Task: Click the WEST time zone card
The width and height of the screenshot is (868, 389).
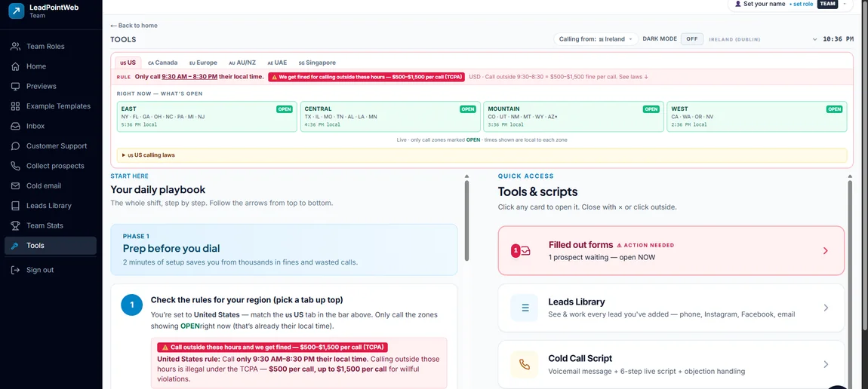Action: coord(757,117)
